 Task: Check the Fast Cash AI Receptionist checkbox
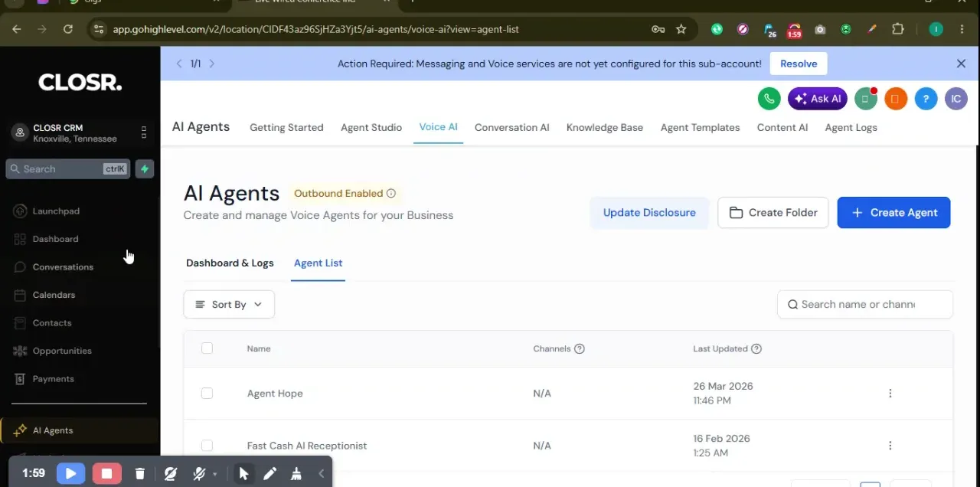tap(207, 446)
